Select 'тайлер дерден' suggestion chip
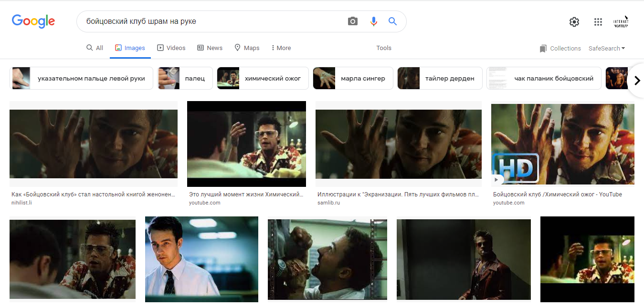This screenshot has height=307, width=644. tap(439, 78)
